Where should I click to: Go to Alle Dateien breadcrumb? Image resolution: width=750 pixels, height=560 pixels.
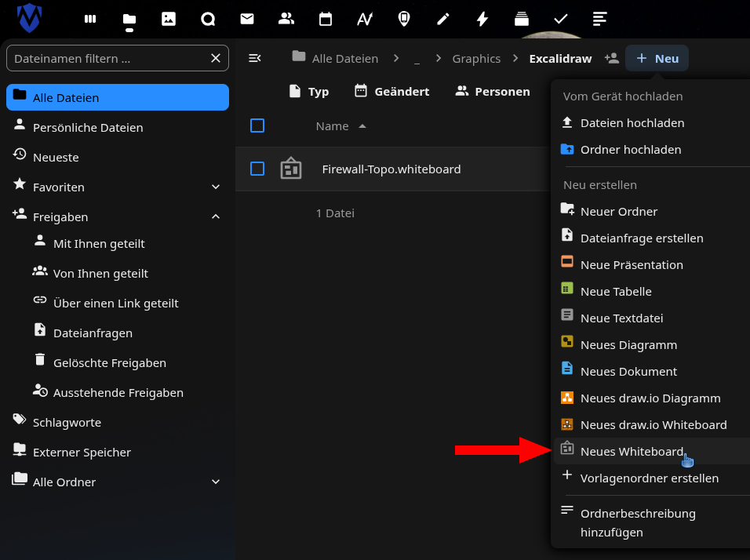click(335, 58)
